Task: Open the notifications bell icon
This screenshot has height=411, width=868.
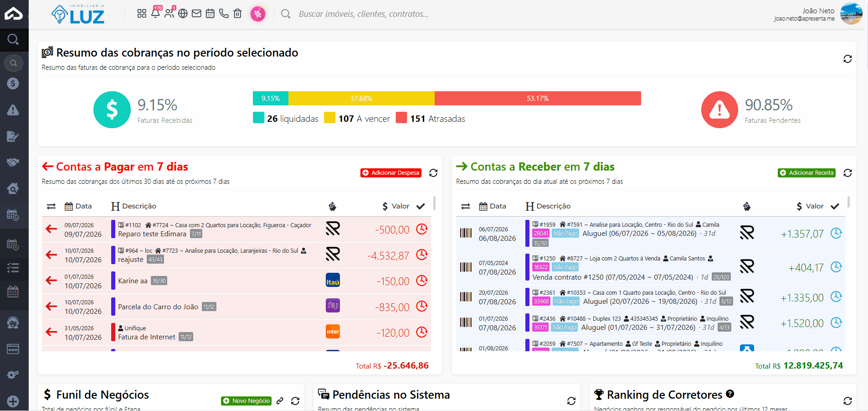Action: 155,13
